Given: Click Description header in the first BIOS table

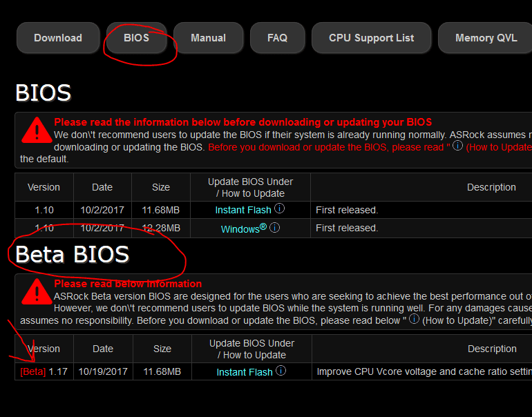Looking at the screenshot, I should (x=491, y=187).
